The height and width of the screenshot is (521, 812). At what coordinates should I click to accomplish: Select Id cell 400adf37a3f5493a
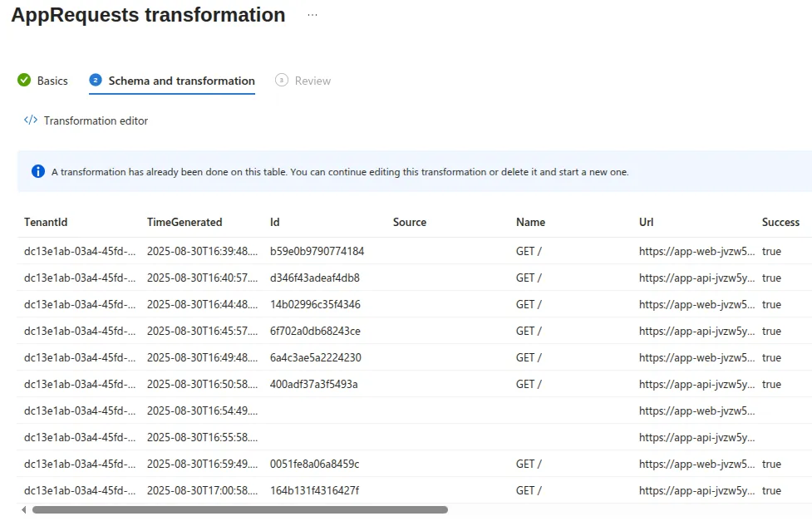(314, 384)
